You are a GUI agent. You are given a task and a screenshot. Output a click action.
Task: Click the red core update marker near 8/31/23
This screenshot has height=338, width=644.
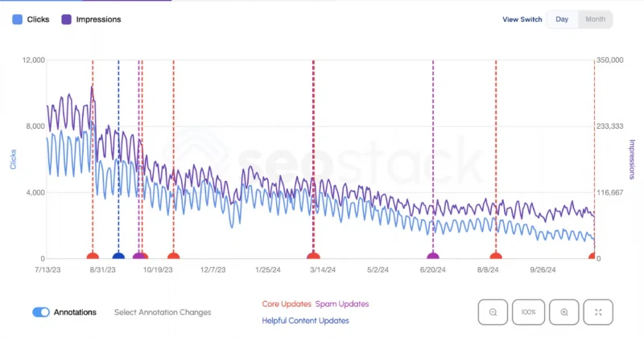(x=93, y=256)
